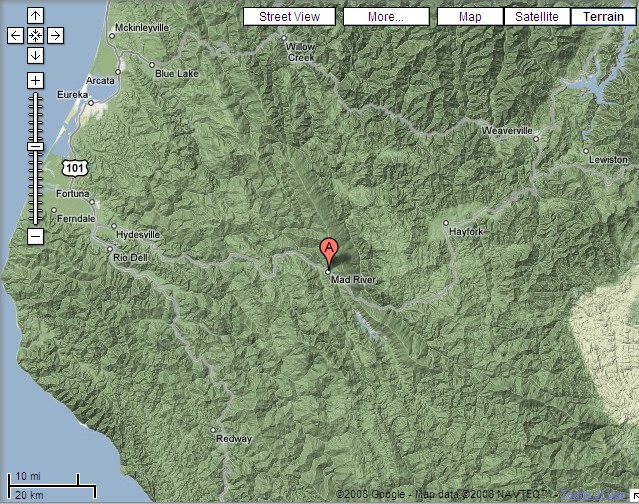The height and width of the screenshot is (504, 639).
Task: Open the More... dropdown
Action: click(x=386, y=17)
